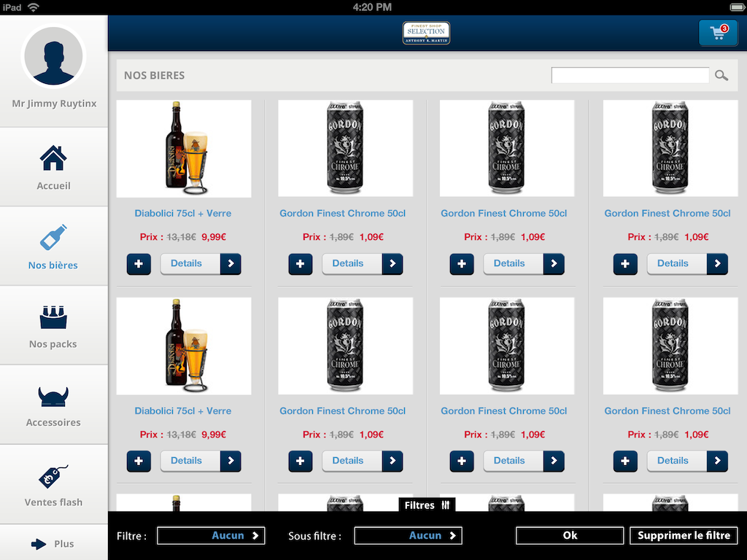Image resolution: width=747 pixels, height=560 pixels.
Task: Add top-row Gordon in fourth column to cart
Action: (x=625, y=264)
